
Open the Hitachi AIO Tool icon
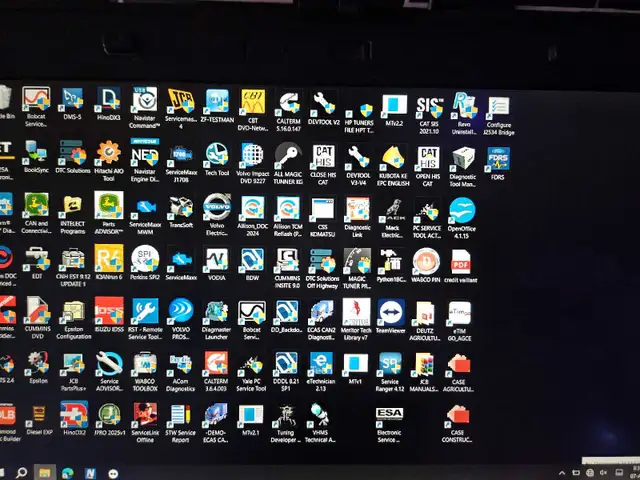[108, 153]
